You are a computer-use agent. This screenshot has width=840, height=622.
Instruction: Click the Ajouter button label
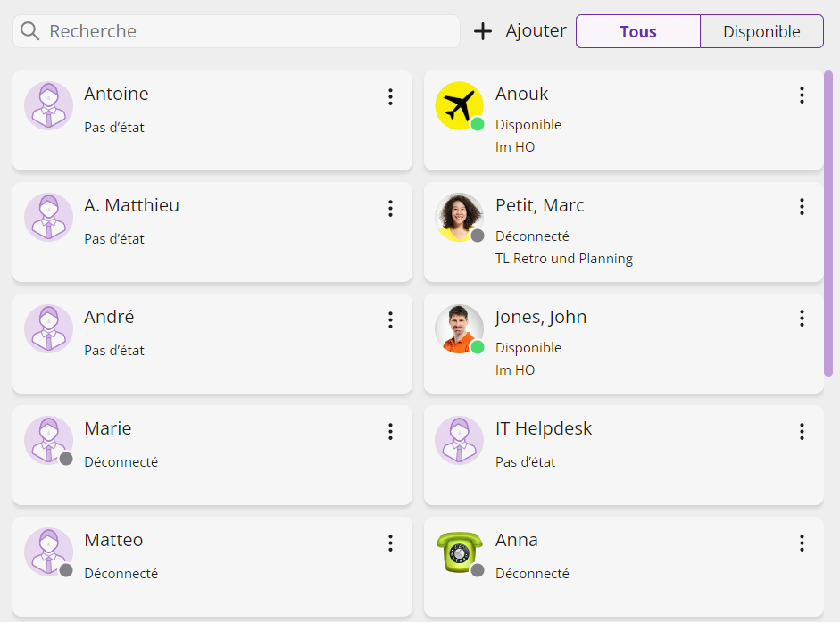pyautogui.click(x=536, y=31)
